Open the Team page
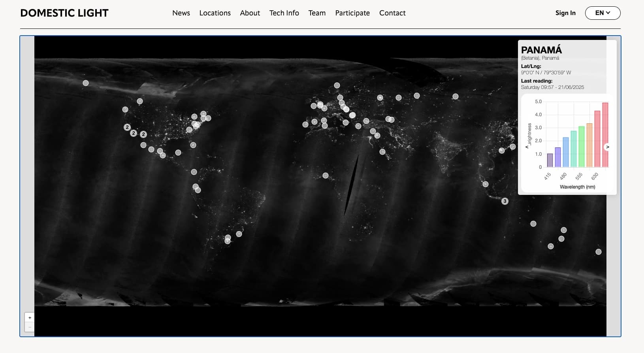The height and width of the screenshot is (353, 644). (317, 13)
